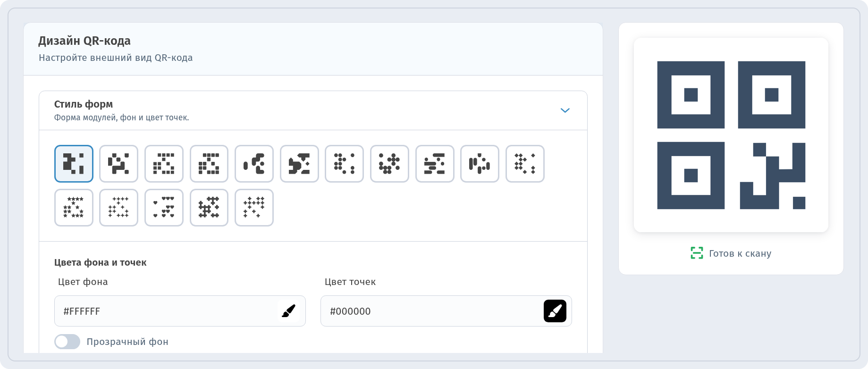Enable the Прозрачный фон toggle
868x369 pixels.
67,342
